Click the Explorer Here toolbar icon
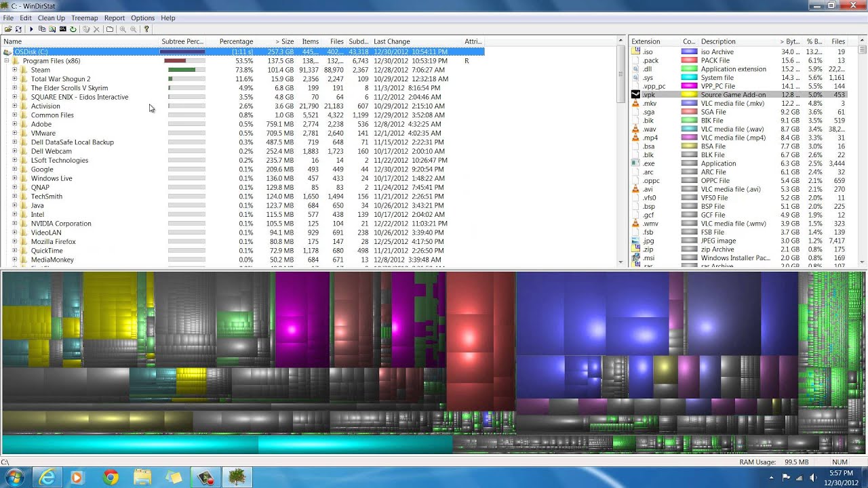This screenshot has width=868, height=488. pyautogui.click(x=52, y=29)
